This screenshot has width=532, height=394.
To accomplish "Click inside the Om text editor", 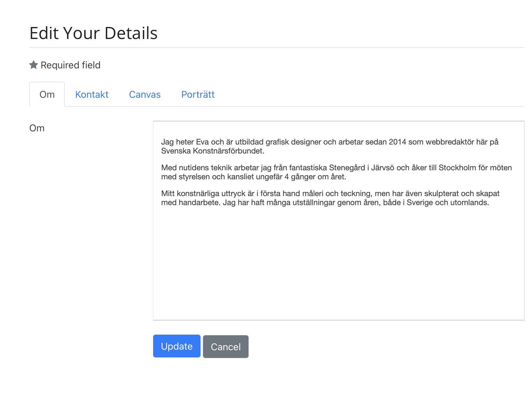I will click(x=339, y=221).
